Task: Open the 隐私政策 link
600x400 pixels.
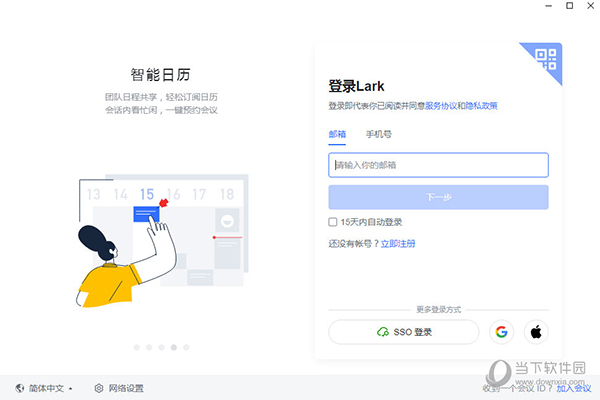Action: coord(481,106)
